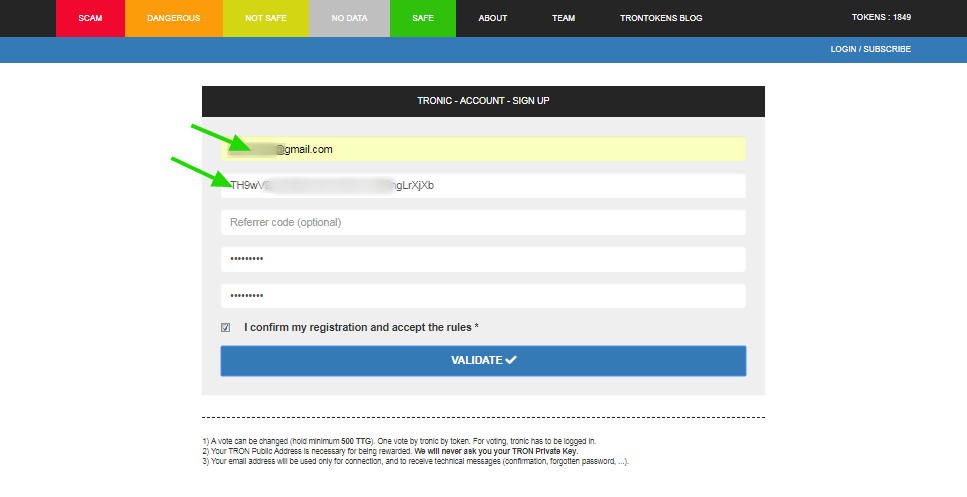
Task: Click the note about changing a vote
Action: 399,442
